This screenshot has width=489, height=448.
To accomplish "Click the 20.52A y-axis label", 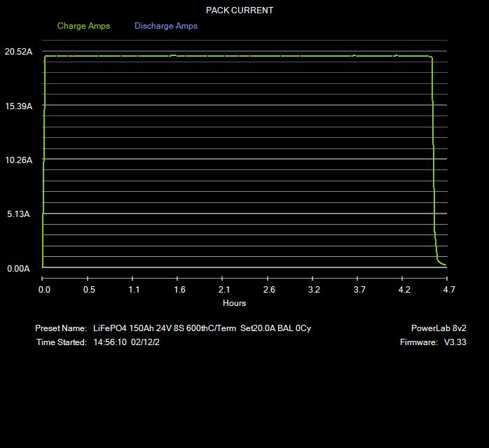I will pyautogui.click(x=18, y=52).
